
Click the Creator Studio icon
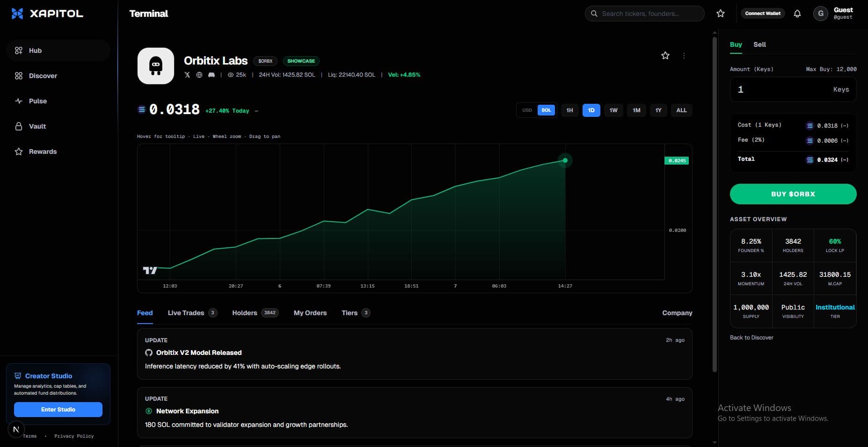tap(18, 376)
